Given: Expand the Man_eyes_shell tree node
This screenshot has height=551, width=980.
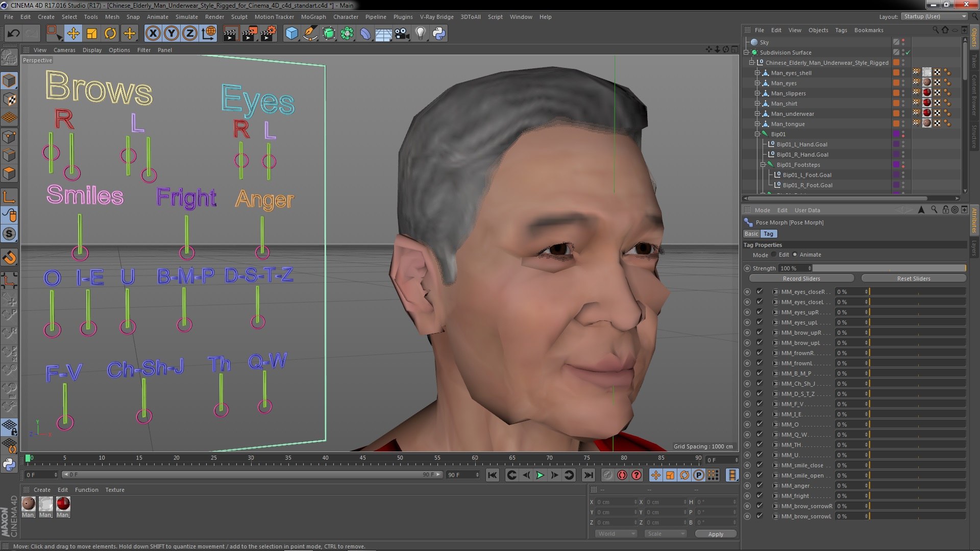Looking at the screenshot, I should (x=757, y=73).
